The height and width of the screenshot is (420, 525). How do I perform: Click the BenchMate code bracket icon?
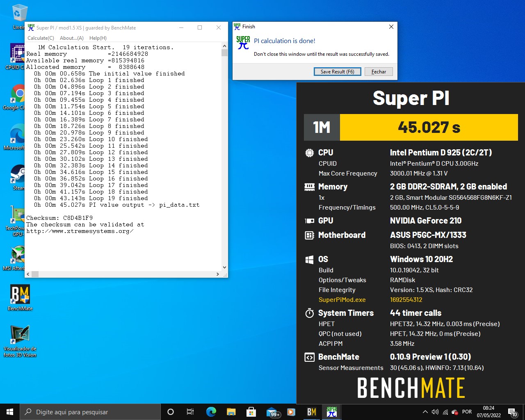310,357
